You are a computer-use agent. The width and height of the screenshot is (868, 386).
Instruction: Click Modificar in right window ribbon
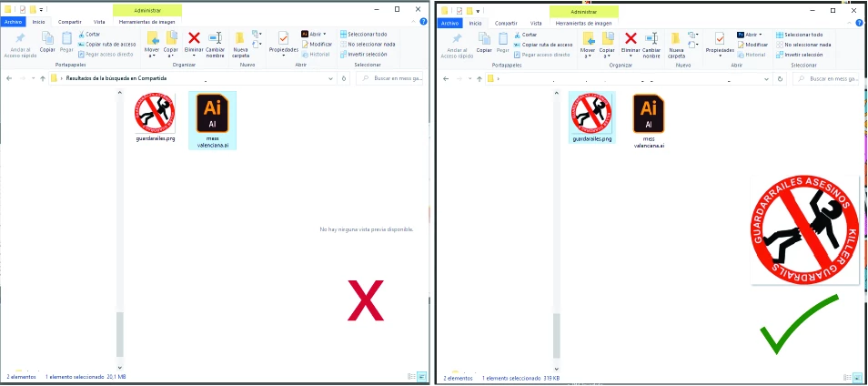coord(752,45)
